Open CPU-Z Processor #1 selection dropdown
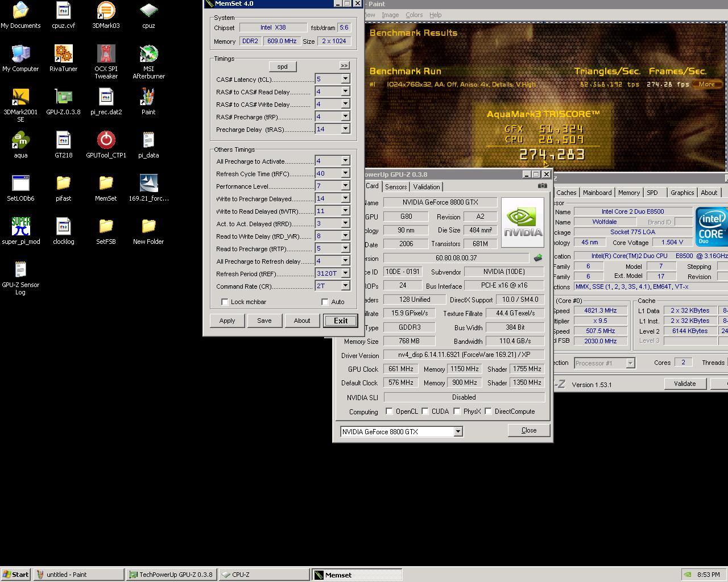The image size is (728, 582). pyautogui.click(x=630, y=363)
